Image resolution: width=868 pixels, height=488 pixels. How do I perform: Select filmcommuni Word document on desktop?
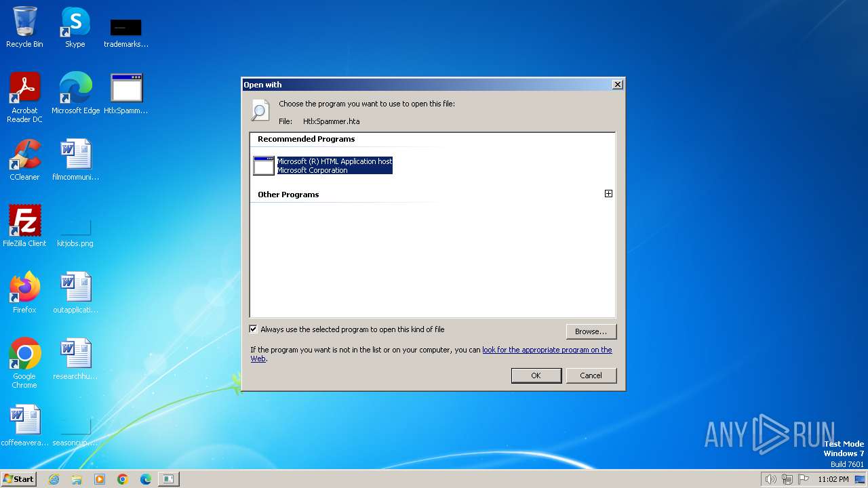[75, 160]
